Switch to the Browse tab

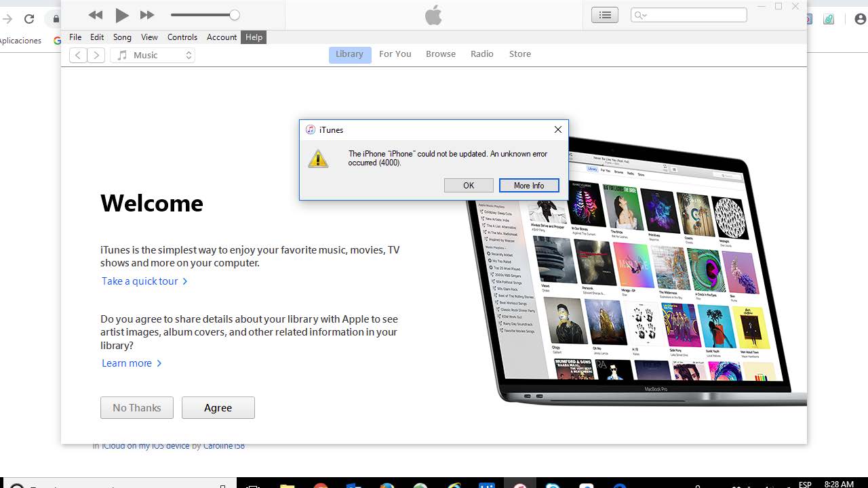[x=441, y=54]
